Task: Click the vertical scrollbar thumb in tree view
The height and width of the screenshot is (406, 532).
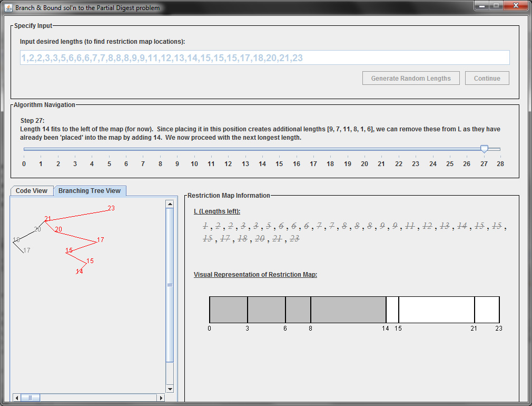Action: (170, 285)
